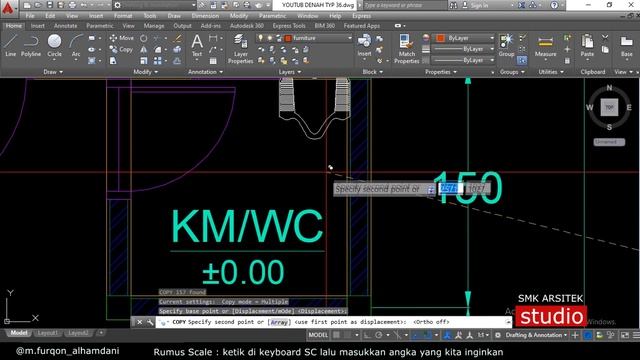Expand the Layers panel
This screenshot has height=360, width=640.
(x=290, y=72)
